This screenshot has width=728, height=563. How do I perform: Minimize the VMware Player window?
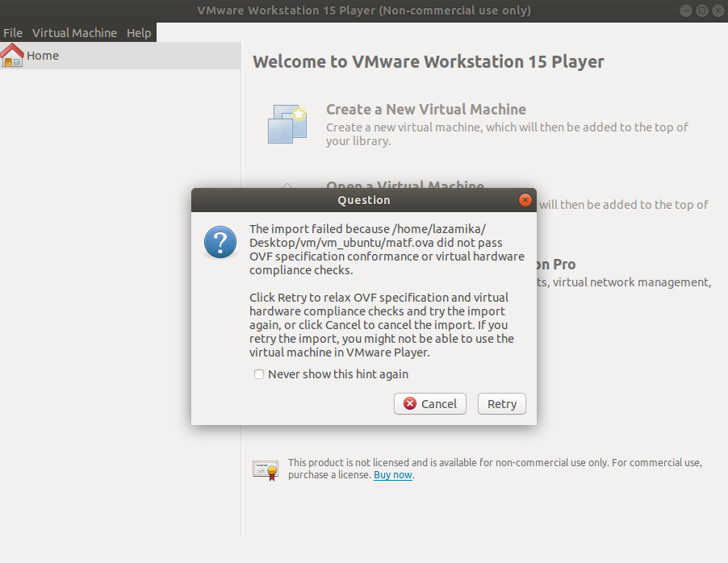tap(686, 10)
